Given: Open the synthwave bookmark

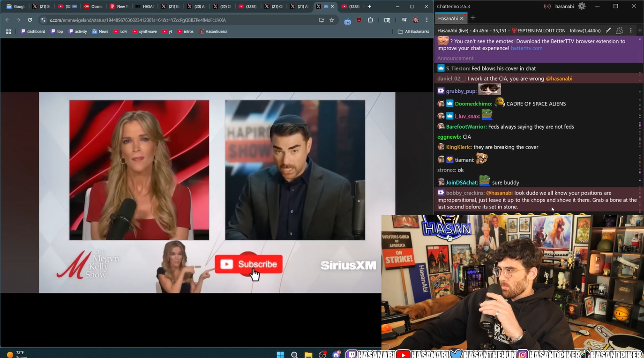Looking at the screenshot, I should pos(144,31).
